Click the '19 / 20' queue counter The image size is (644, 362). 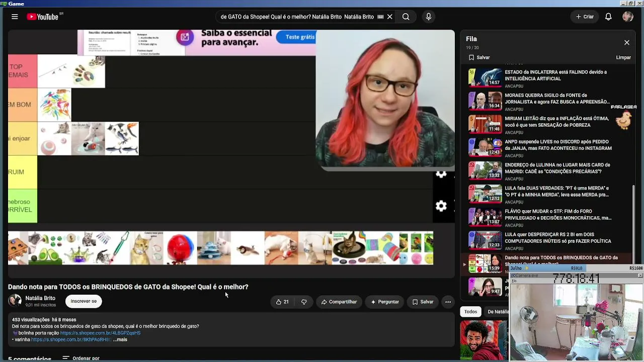click(472, 48)
